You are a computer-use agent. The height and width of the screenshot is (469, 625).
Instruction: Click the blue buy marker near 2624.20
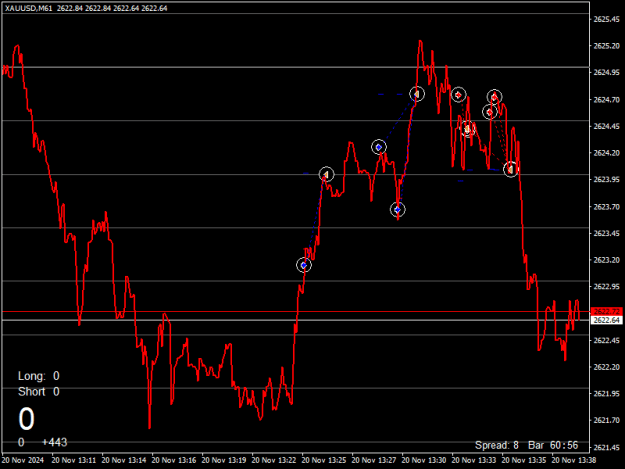(379, 147)
